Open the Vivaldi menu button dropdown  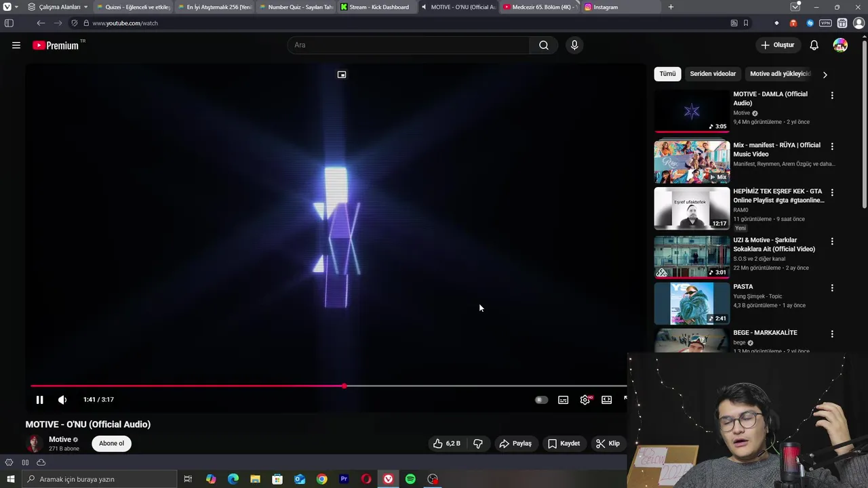click(x=10, y=7)
